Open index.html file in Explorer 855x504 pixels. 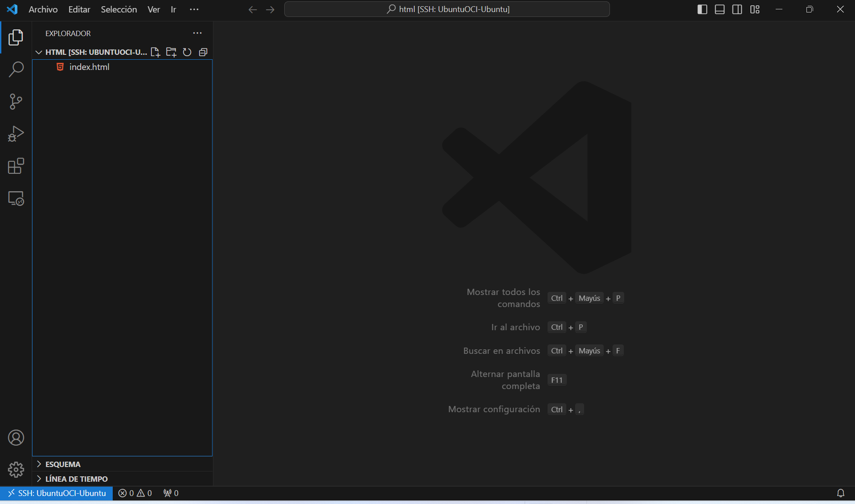123,67
